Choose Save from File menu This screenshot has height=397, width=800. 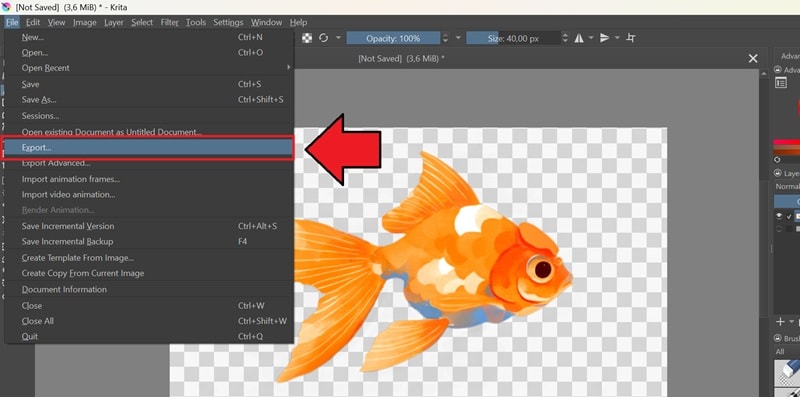click(x=149, y=84)
